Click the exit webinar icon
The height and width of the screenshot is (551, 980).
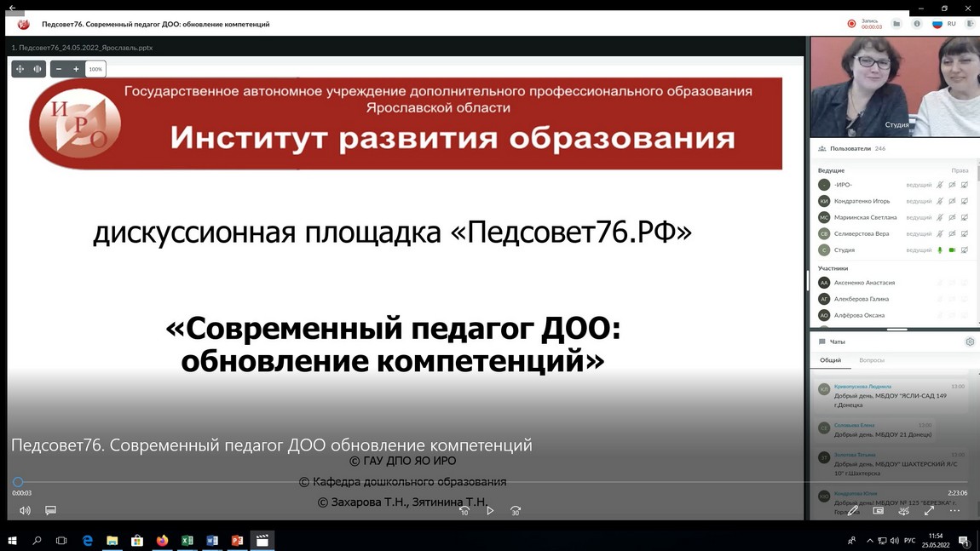coord(970,24)
